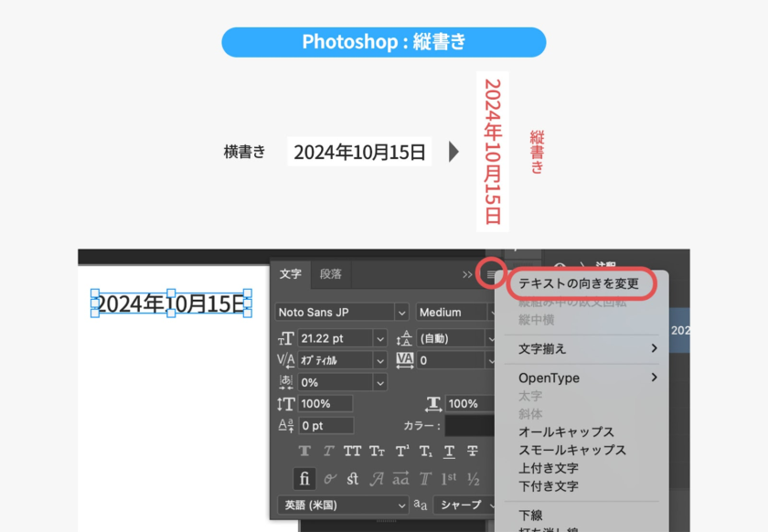Toggle the fi standard ligatures button
This screenshot has width=768, height=532.
pos(304,479)
